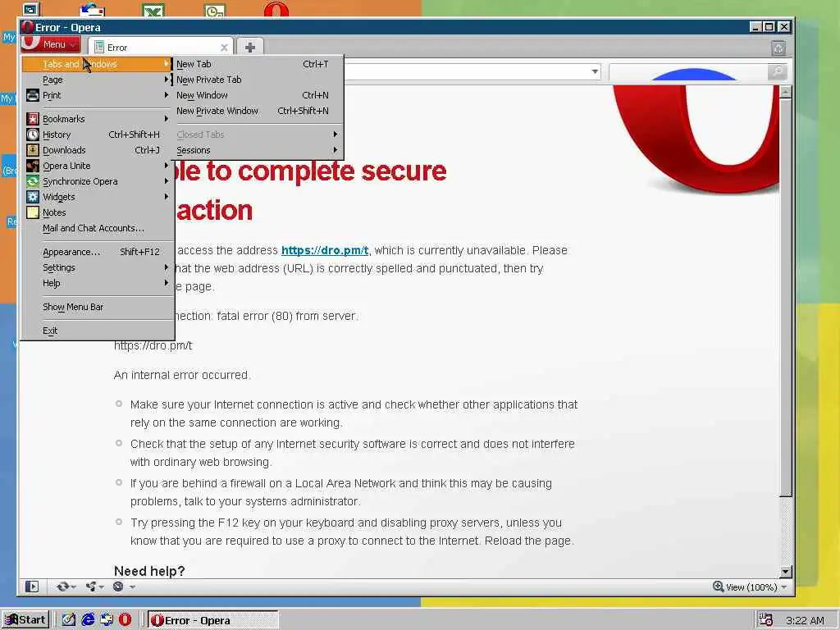Expand Opera Unite submenu arrow
Screen dimensions: 840x630
click(166, 166)
